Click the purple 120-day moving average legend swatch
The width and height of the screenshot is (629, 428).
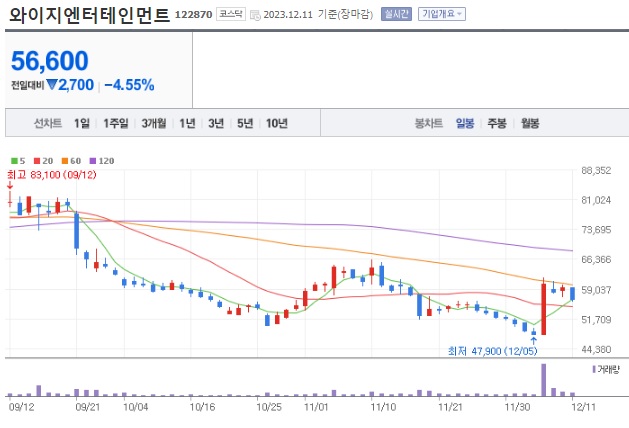pyautogui.click(x=93, y=161)
